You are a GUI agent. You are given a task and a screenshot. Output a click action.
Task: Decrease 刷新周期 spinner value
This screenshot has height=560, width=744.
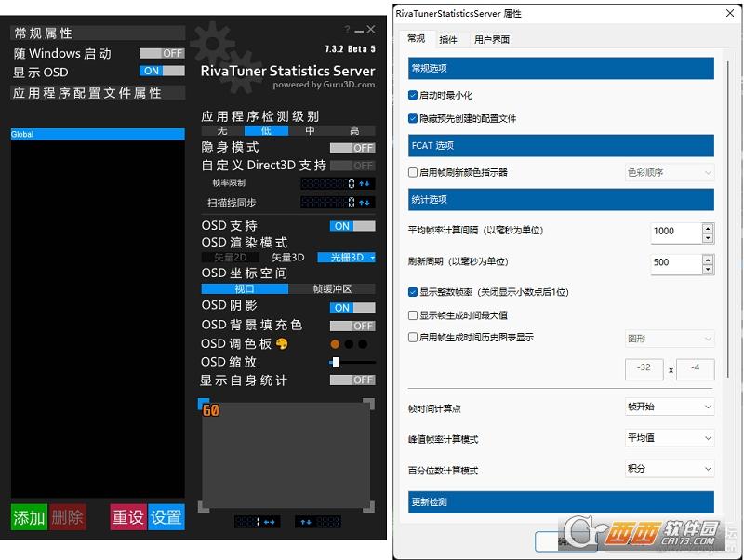(x=708, y=270)
